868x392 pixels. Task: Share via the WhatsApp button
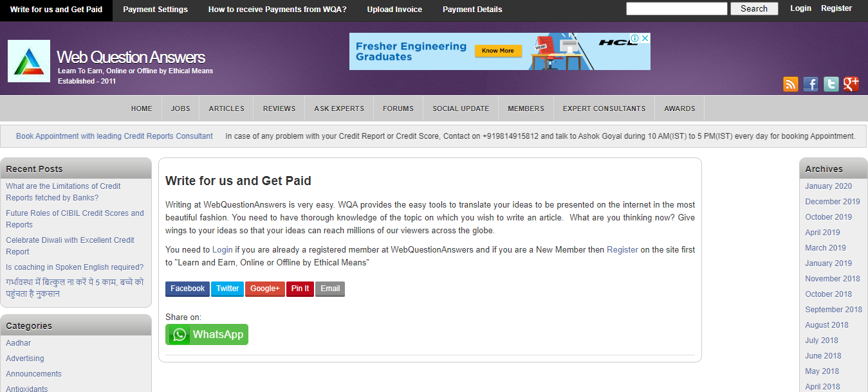coord(207,334)
